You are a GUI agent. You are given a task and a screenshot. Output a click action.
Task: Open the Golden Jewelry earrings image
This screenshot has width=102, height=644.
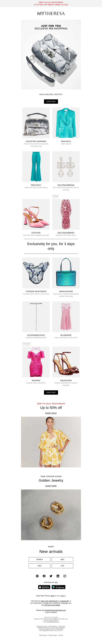click(51, 515)
